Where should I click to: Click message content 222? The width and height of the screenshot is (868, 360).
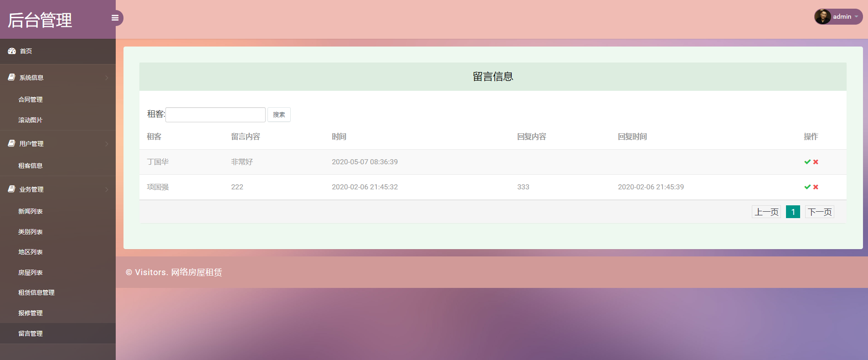click(237, 187)
